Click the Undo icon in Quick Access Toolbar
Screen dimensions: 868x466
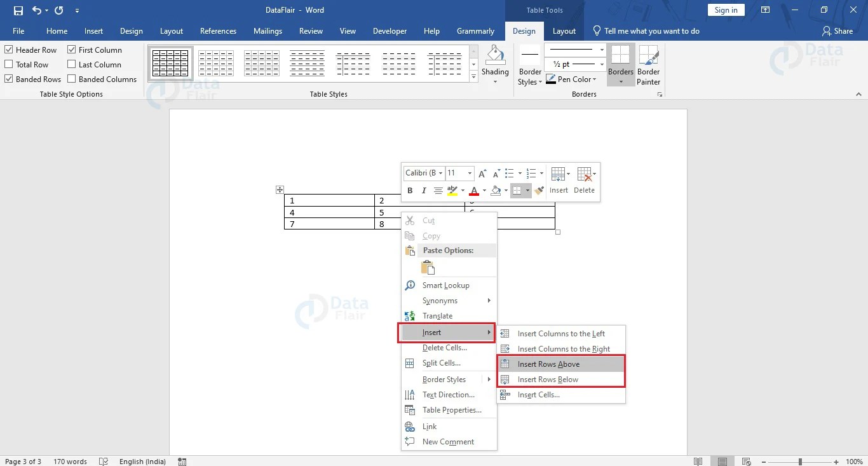(38, 10)
